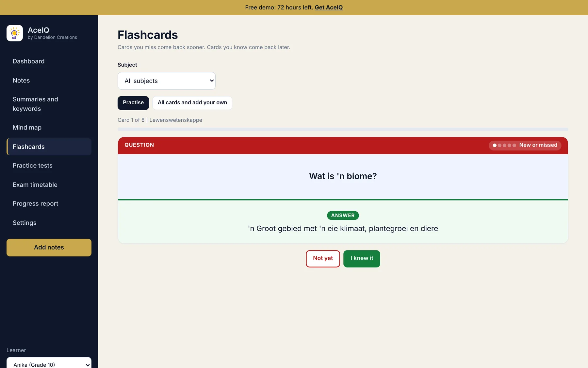The image size is (588, 368).
Task: Click the New or missed status badge
Action: 525,145
